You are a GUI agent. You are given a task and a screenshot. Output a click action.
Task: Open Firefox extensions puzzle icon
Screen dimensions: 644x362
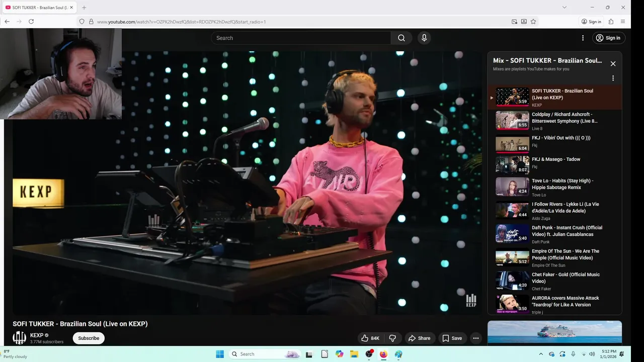611,22
